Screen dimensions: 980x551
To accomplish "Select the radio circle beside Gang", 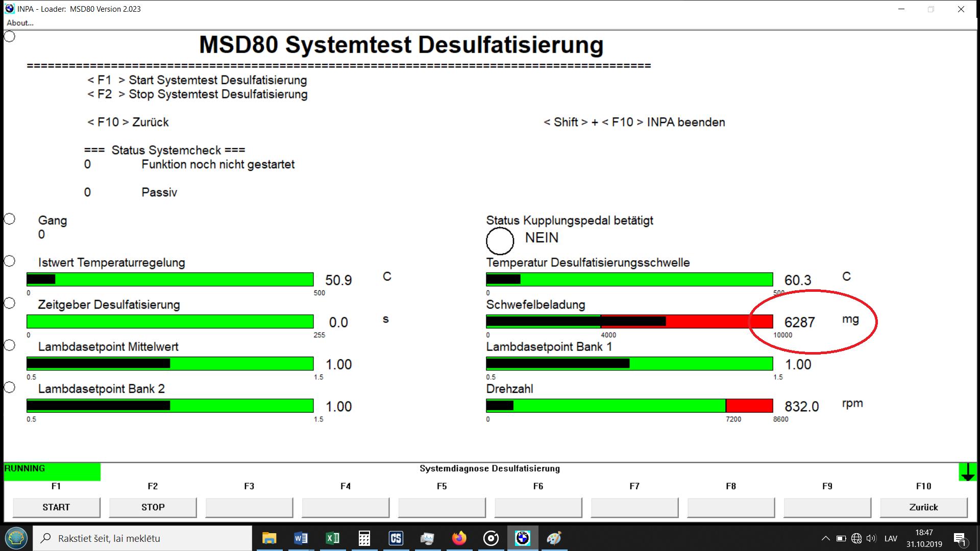I will tap(10, 219).
